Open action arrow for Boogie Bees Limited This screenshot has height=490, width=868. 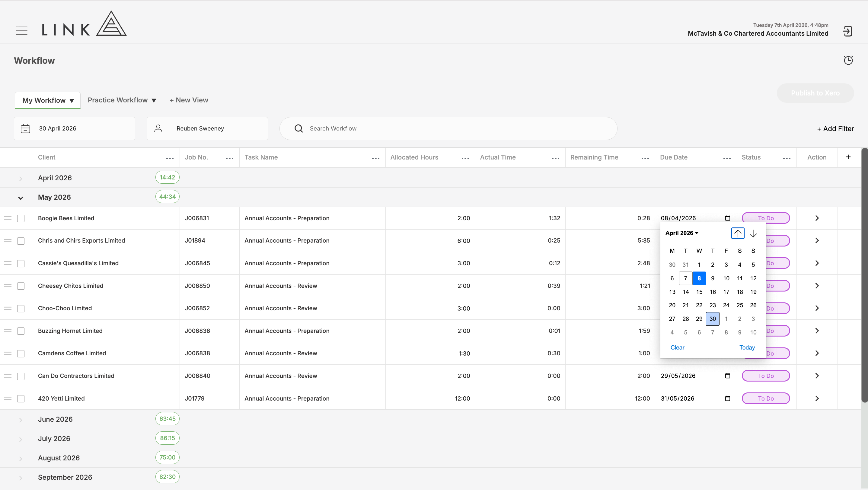tap(817, 218)
